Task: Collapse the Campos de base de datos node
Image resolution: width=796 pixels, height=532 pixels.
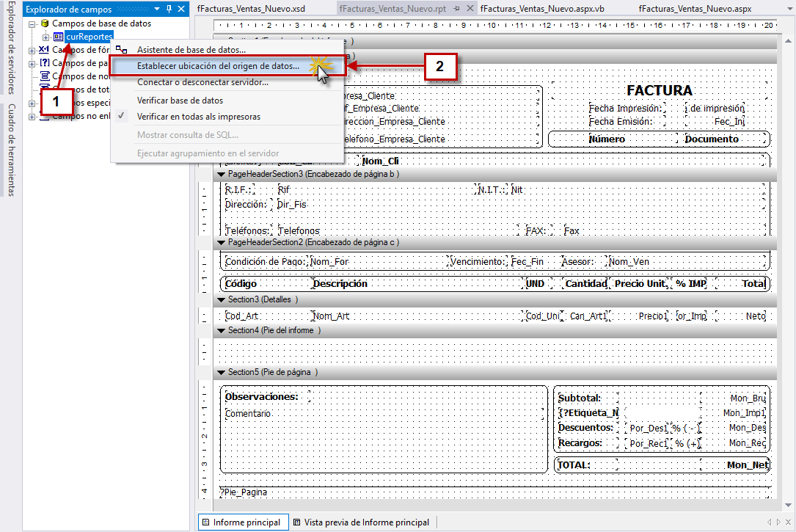Action: tap(32, 23)
